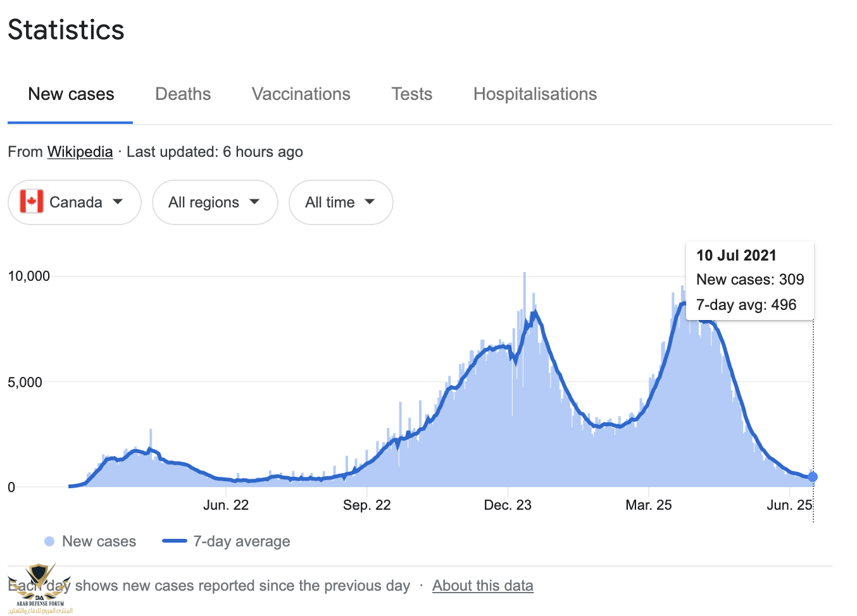
Task: Click the Statistics heading
Action: [x=66, y=30]
